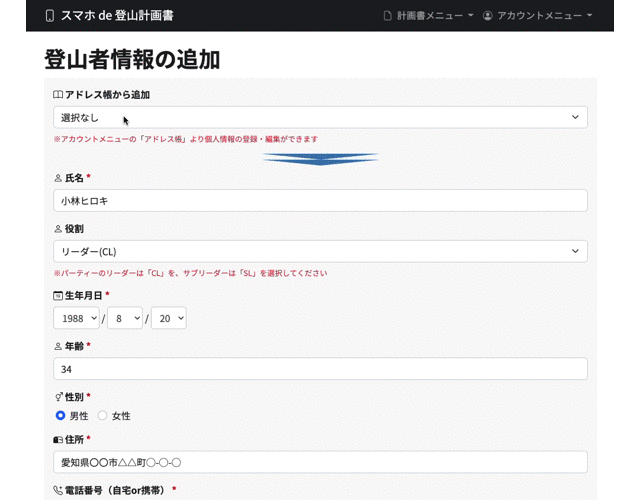640x500 pixels.
Task: Click the person icon beside 氏名
Action: (x=58, y=178)
